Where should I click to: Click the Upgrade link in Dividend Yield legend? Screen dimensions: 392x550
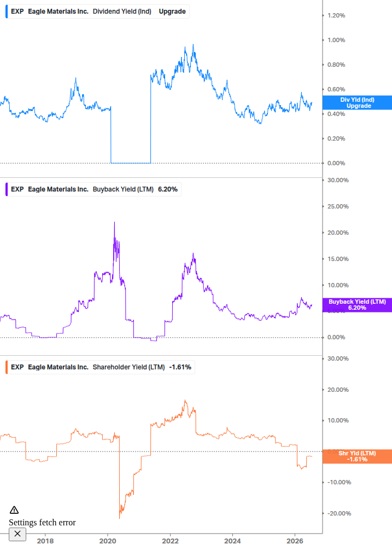172,11
